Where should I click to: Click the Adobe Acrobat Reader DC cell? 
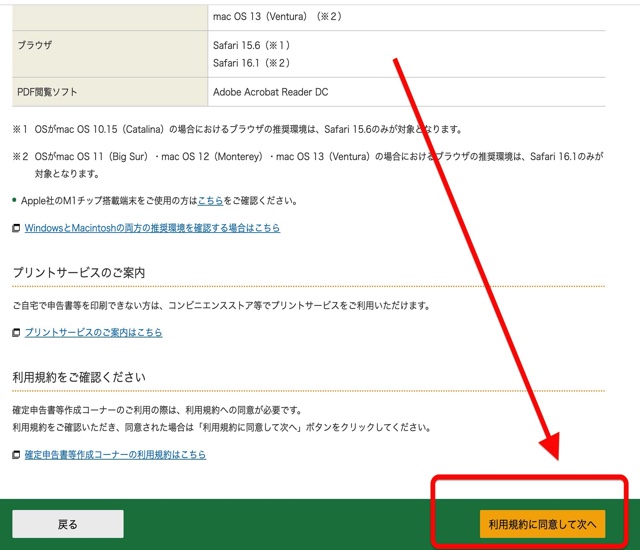tap(270, 92)
